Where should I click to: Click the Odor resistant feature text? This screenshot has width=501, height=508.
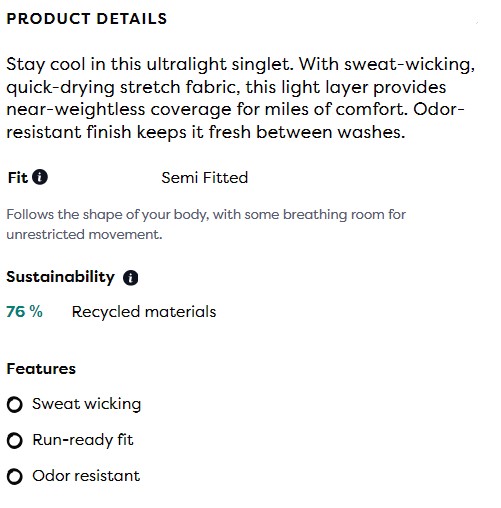tap(86, 476)
